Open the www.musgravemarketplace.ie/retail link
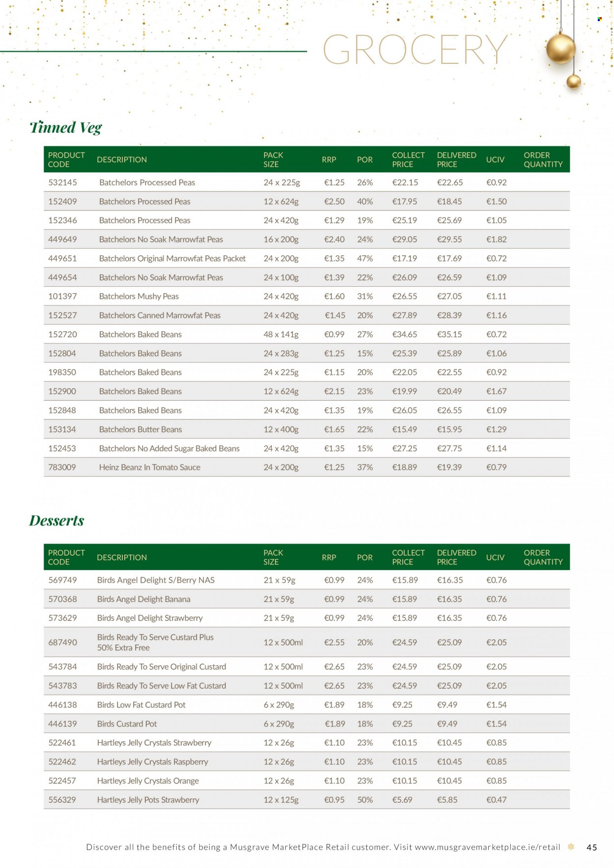The height and width of the screenshot is (868, 614). coord(487,847)
